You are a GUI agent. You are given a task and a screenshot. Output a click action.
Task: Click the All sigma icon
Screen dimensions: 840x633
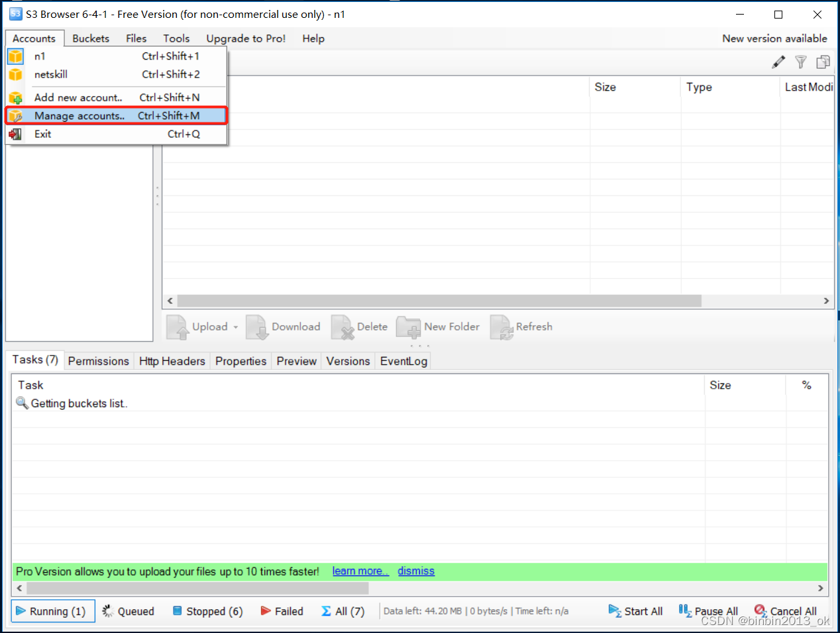pos(326,611)
